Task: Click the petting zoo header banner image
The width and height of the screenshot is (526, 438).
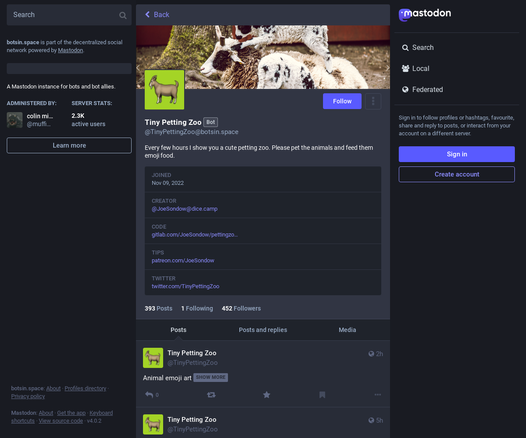Action: coord(263,57)
